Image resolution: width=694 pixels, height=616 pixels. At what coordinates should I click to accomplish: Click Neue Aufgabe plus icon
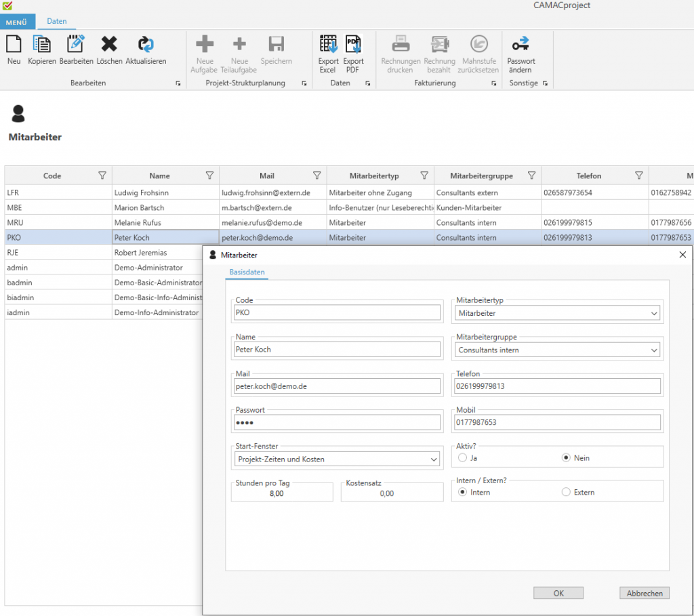click(x=205, y=44)
